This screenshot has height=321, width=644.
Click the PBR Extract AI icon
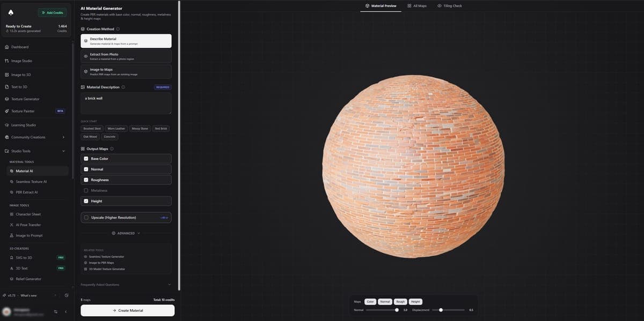pos(12,192)
